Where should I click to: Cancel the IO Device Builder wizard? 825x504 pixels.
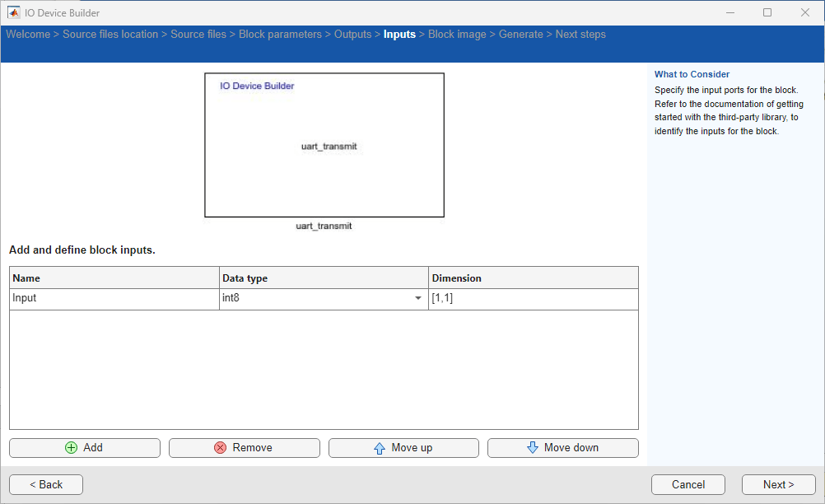[x=687, y=484]
